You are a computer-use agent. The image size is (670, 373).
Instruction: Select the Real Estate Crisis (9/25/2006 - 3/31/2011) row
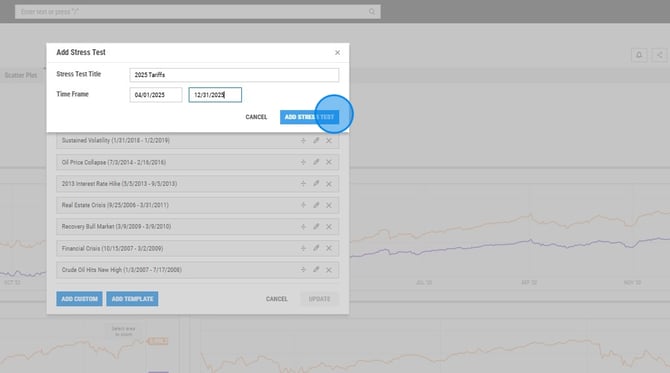click(x=197, y=205)
